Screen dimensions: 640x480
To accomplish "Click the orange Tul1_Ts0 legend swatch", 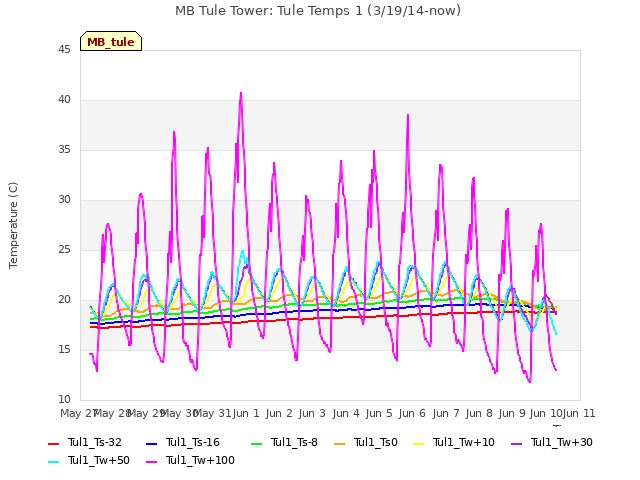I will pyautogui.click(x=339, y=443).
